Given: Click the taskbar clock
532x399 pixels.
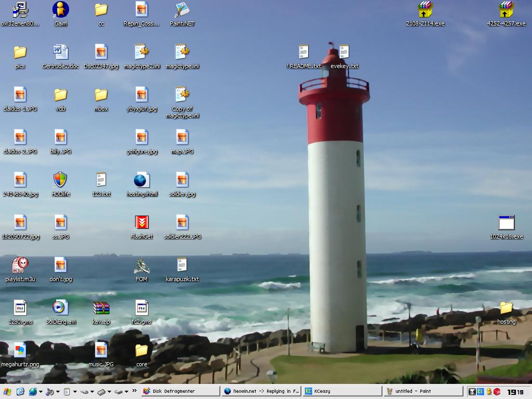Looking at the screenshot, I should coord(515,392).
